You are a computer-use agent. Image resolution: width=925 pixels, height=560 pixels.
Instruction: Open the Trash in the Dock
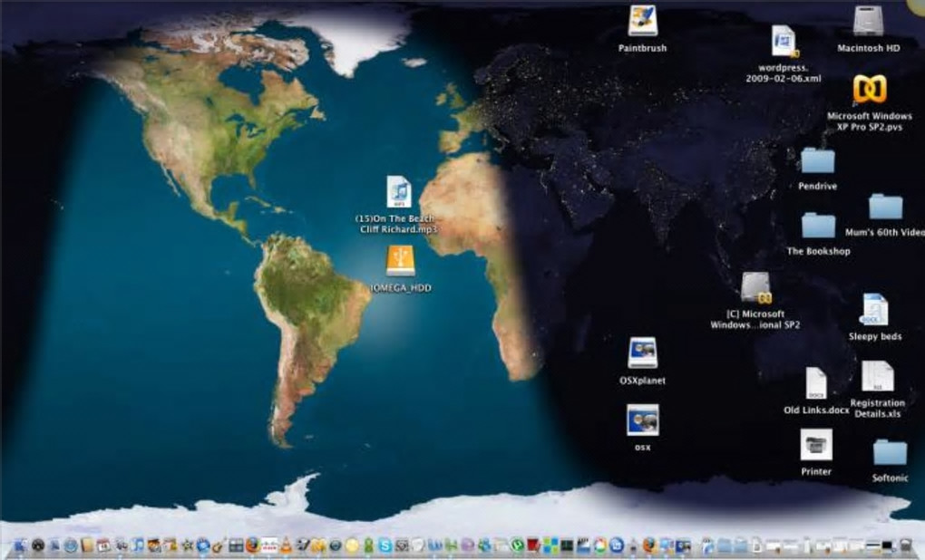905,545
